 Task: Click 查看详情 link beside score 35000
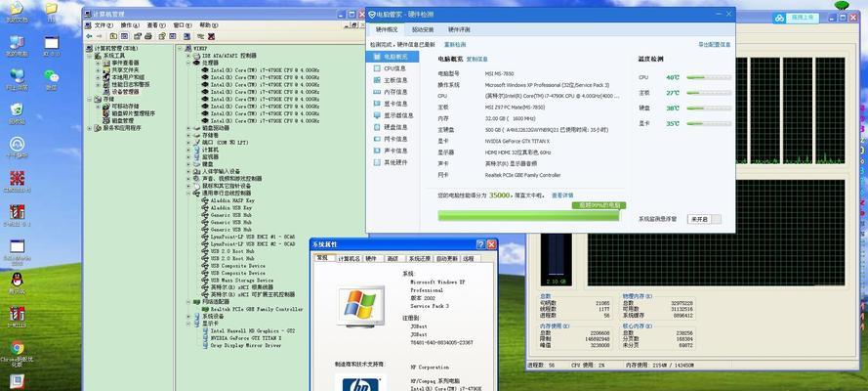(562, 195)
